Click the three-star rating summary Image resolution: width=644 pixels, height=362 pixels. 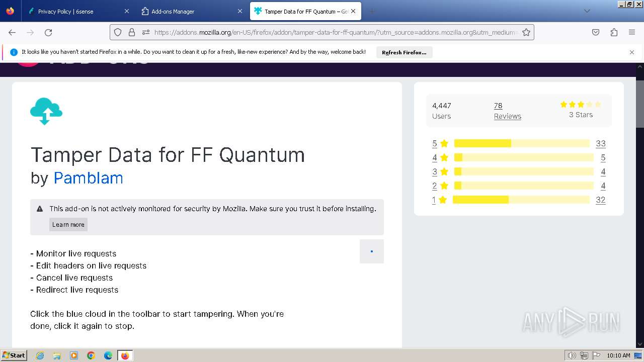click(581, 110)
